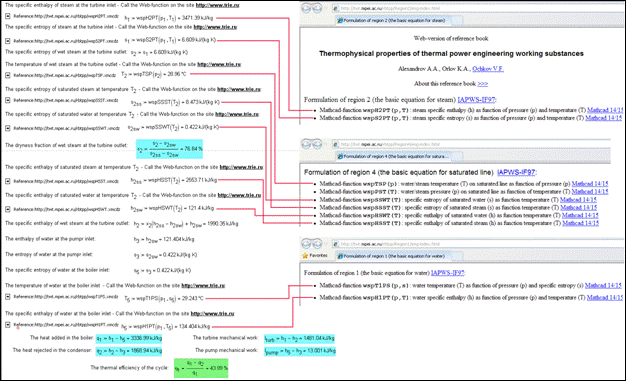Open www.trie.ru link on 'entropy of saturated water' line
This screenshot has height=381, width=626.
[x=237, y=114]
